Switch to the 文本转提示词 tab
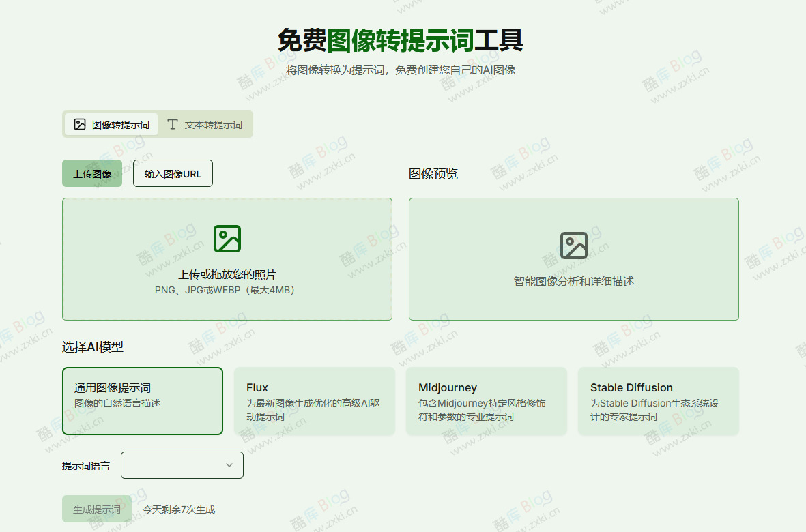The width and height of the screenshot is (806, 532). point(205,124)
